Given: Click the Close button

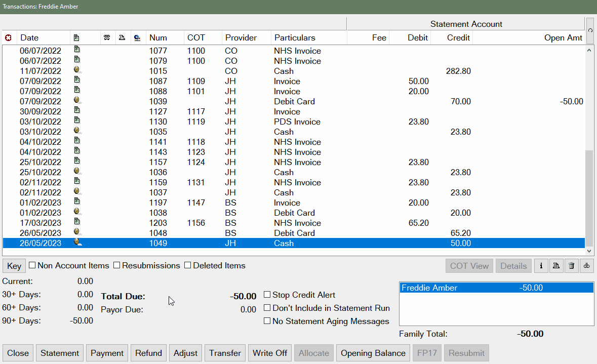Looking at the screenshot, I should tap(18, 353).
